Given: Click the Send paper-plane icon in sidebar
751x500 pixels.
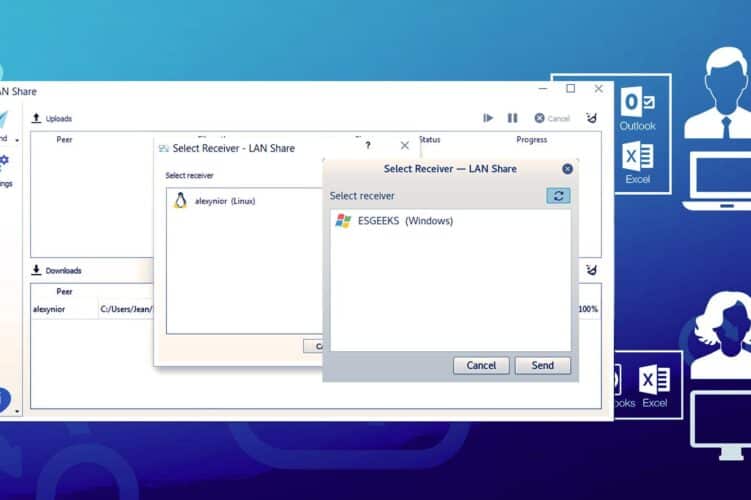Looking at the screenshot, I should (3, 119).
